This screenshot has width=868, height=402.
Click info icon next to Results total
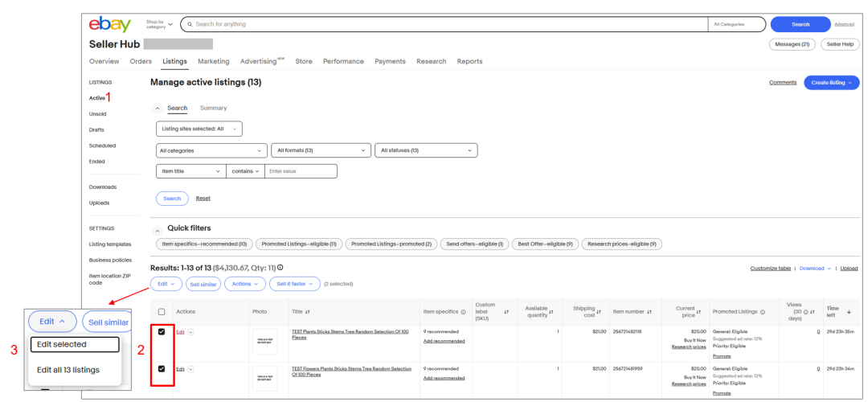pyautogui.click(x=280, y=267)
